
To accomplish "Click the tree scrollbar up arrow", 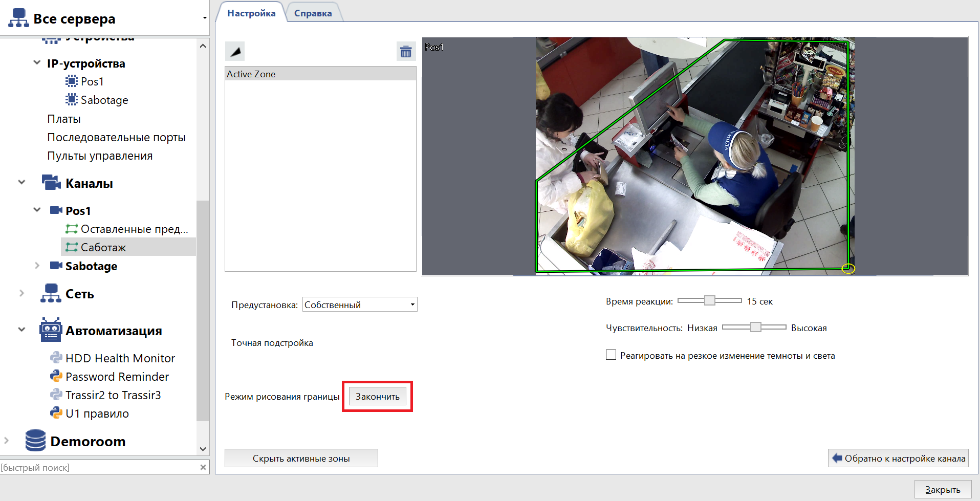I will click(x=203, y=46).
